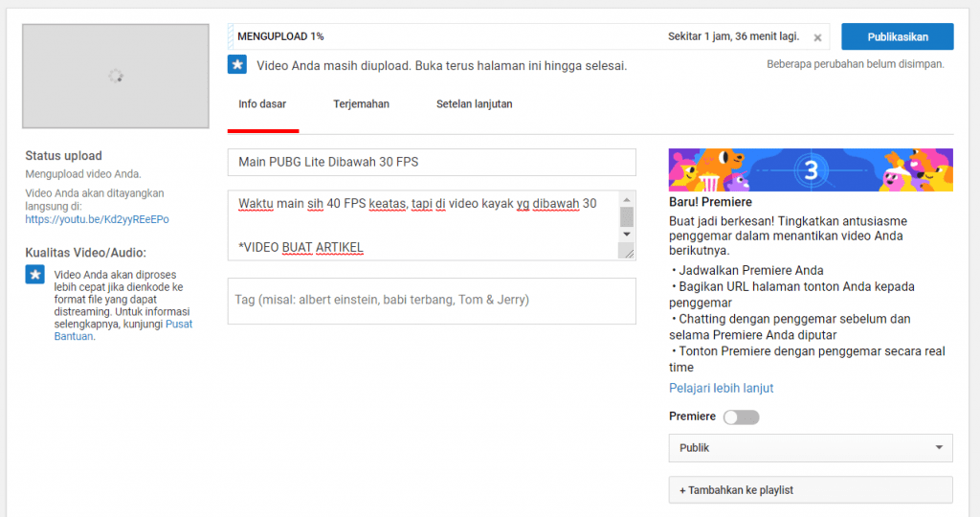Cancel the upload with the X icon
Viewport: 980px width, 517px height.
coord(817,37)
